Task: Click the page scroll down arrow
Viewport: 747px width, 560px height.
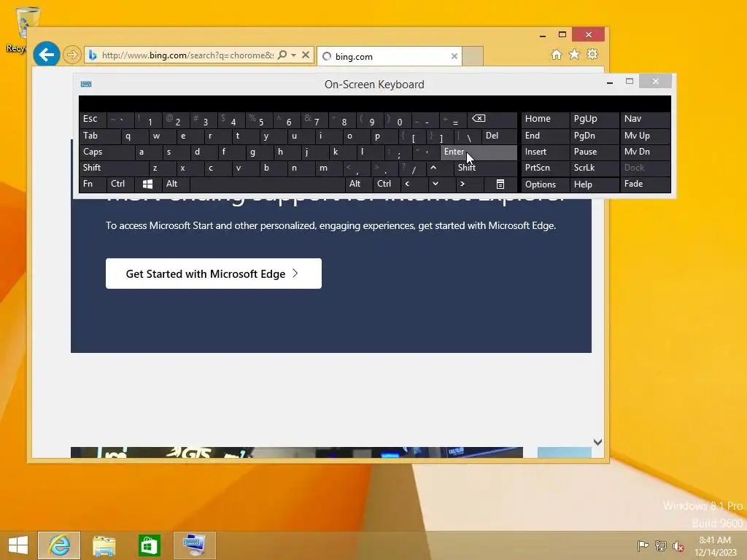Action: tap(598, 442)
